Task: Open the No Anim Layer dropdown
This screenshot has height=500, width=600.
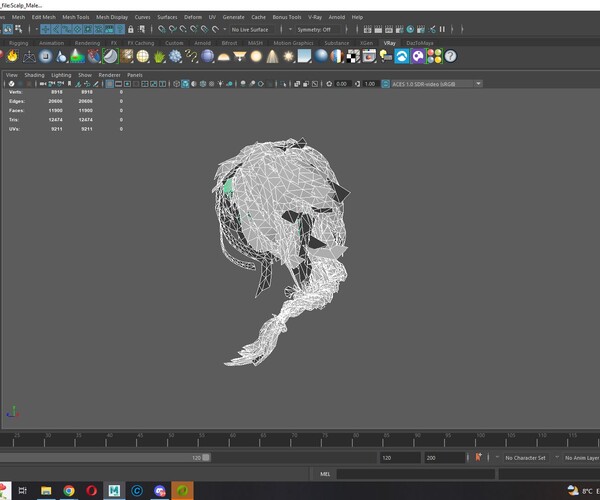Action: [x=582, y=458]
